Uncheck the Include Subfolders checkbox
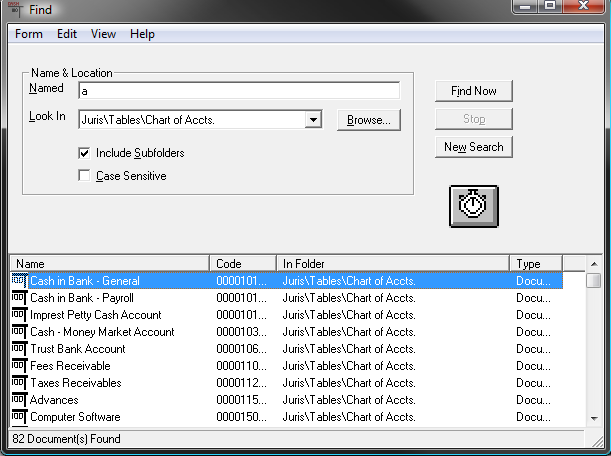611x456 pixels. tap(85, 153)
